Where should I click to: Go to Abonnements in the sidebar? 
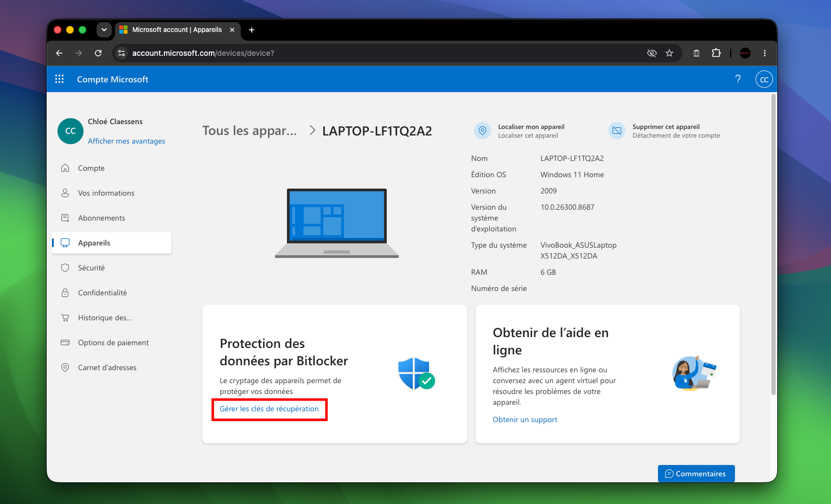pyautogui.click(x=112, y=218)
